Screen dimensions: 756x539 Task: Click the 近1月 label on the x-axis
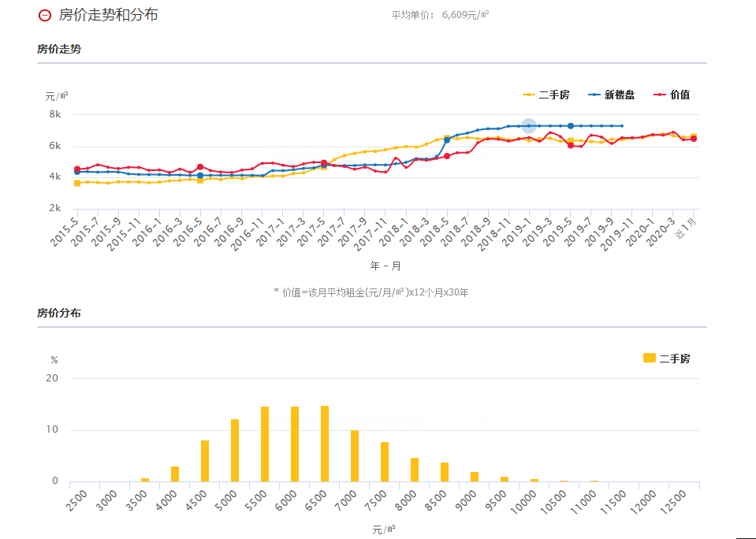point(686,229)
